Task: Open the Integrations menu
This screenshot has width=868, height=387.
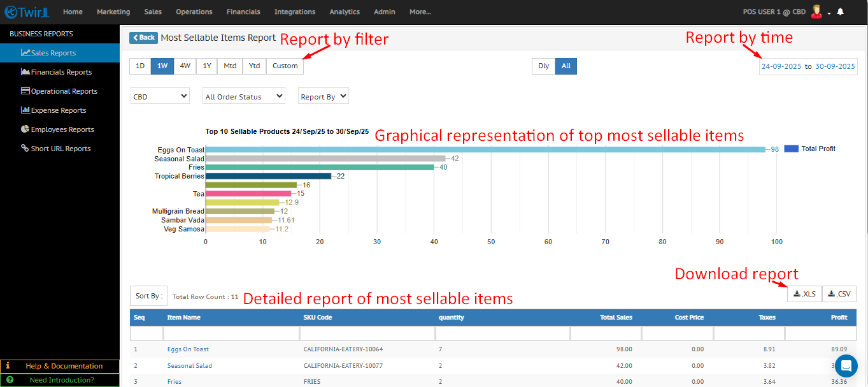Action: coord(294,11)
